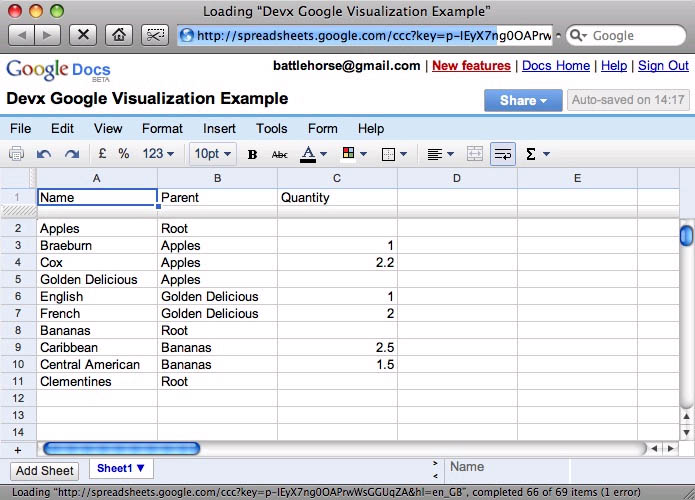This screenshot has width=695, height=500.
Task: Click the Add Sheet button
Action: [44, 471]
